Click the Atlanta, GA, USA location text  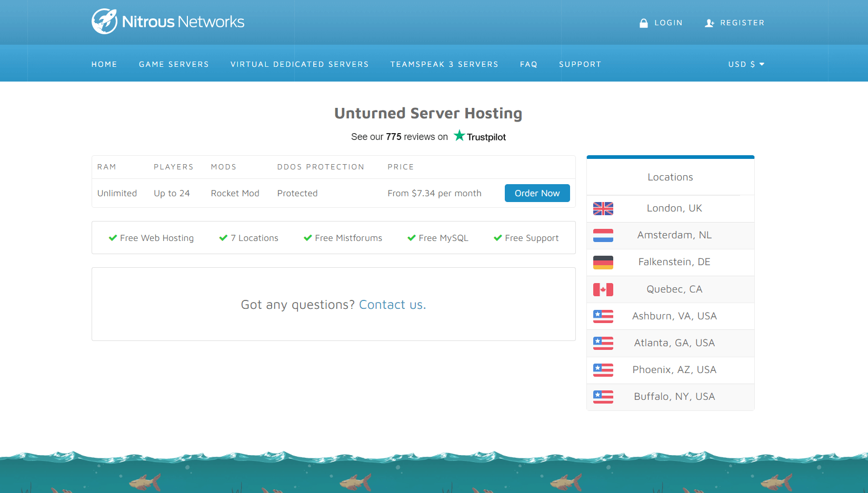[674, 343]
